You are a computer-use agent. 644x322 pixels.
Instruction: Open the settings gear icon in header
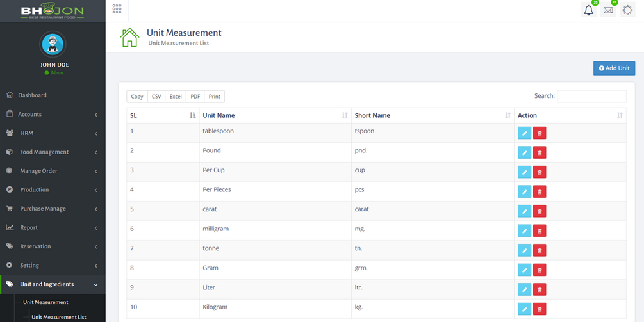(x=627, y=10)
